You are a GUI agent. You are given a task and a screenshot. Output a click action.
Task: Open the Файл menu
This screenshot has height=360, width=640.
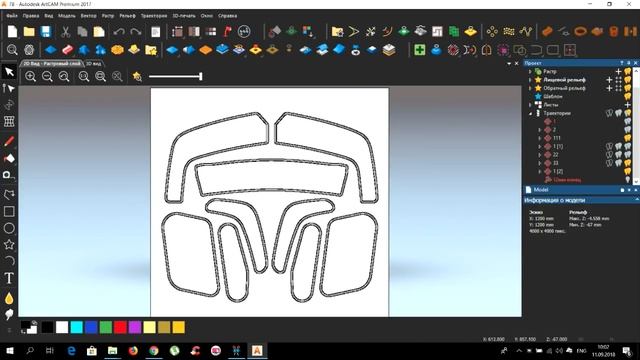[12, 16]
